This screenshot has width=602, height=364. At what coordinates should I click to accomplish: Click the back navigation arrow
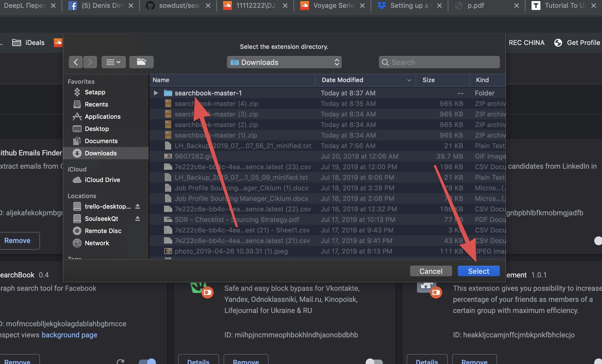click(76, 62)
